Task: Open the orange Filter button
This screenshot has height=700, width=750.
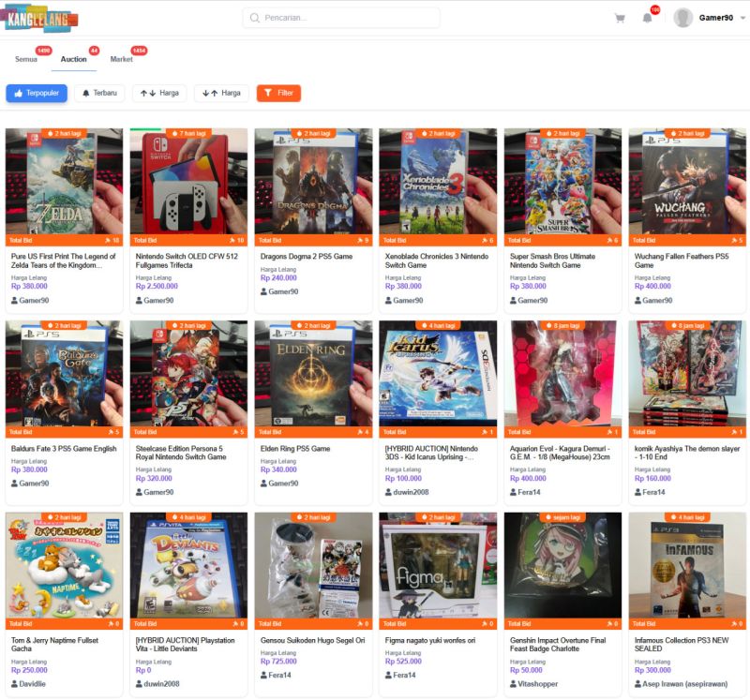Action: (x=278, y=93)
